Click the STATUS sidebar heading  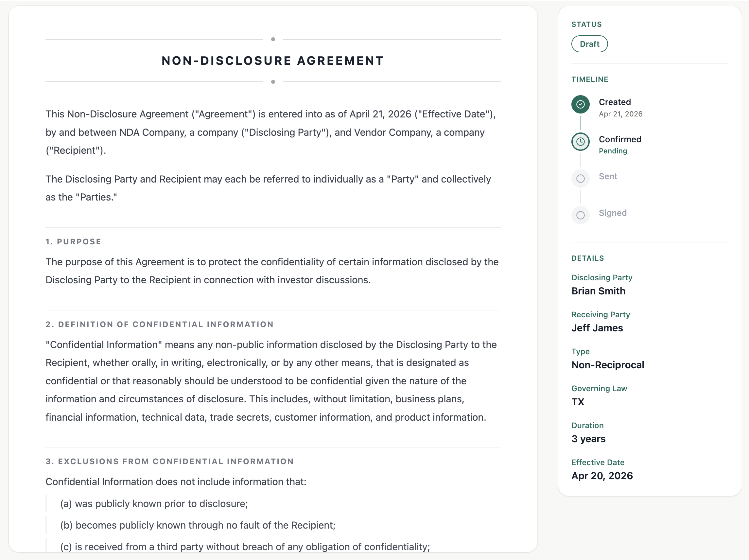point(586,25)
